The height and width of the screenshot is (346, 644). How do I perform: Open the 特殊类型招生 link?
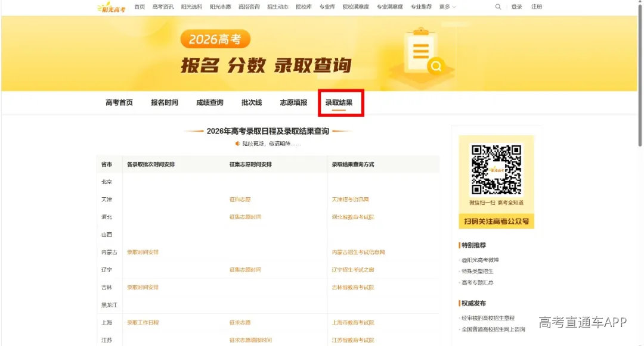477,272
